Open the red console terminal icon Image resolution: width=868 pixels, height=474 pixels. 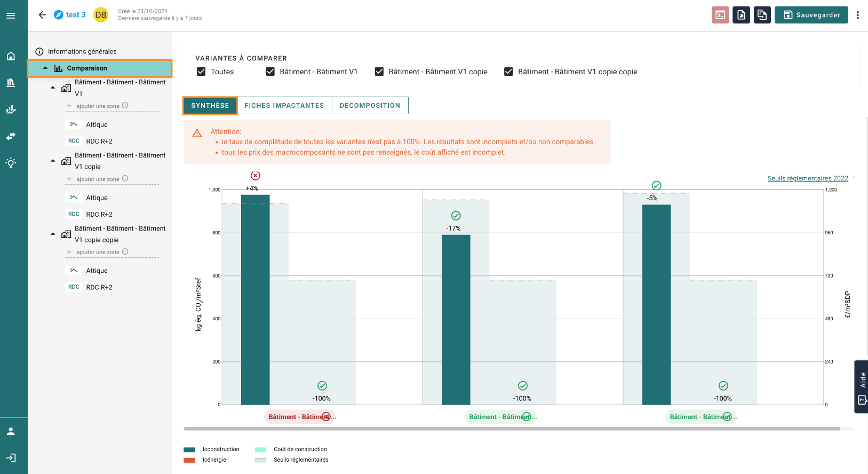coord(720,15)
